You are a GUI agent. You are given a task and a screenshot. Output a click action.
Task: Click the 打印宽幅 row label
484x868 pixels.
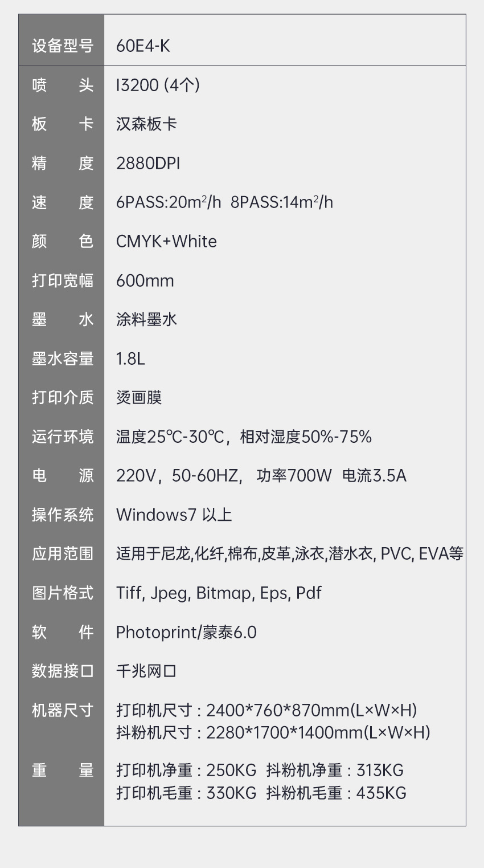[x=62, y=281]
